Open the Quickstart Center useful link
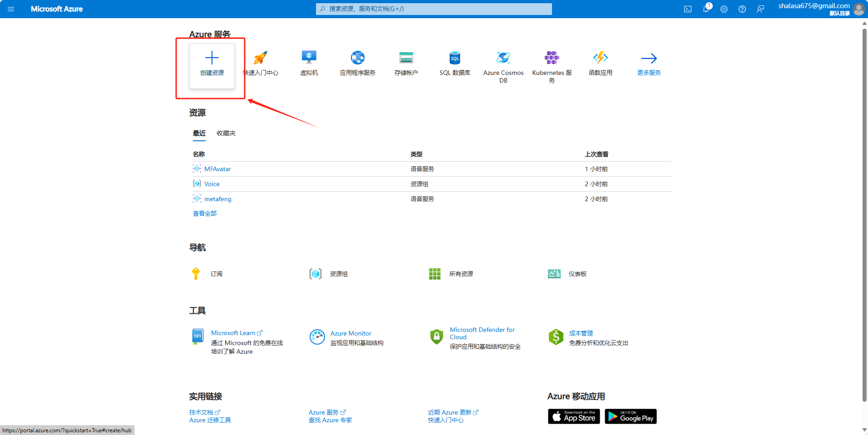The image size is (868, 435). click(x=446, y=420)
